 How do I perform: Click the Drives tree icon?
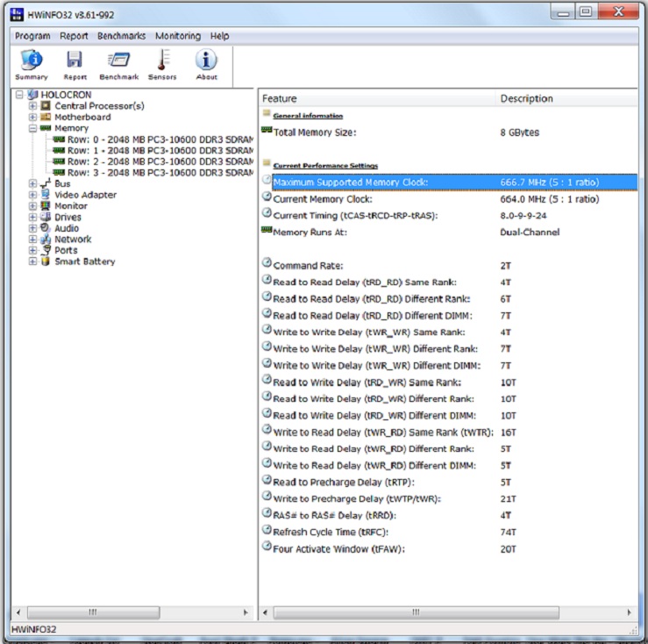point(46,217)
